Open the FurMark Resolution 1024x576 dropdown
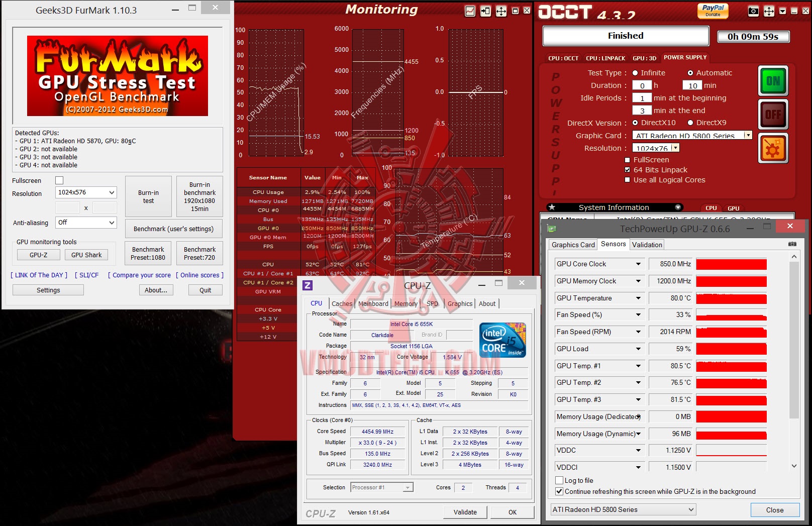 pyautogui.click(x=86, y=192)
